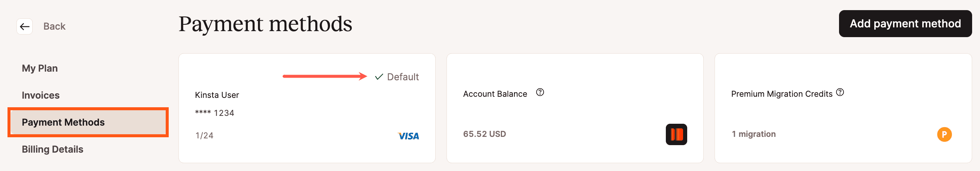
Task: Open the My Plan section
Action: pos(40,68)
